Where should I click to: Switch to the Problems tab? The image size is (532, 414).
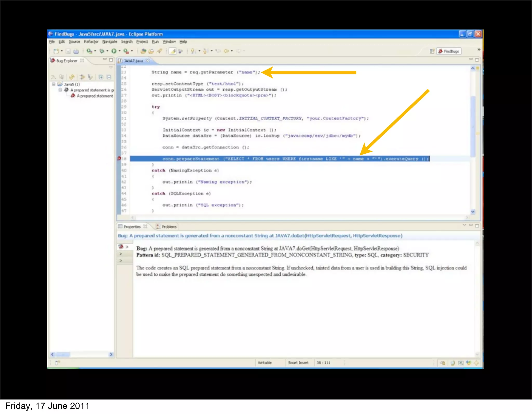pos(167,227)
